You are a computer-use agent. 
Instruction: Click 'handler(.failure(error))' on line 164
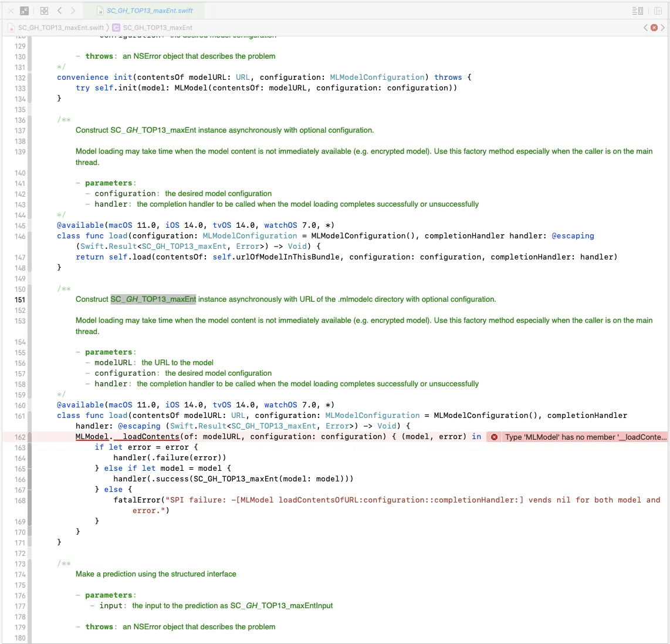pyautogui.click(x=170, y=457)
